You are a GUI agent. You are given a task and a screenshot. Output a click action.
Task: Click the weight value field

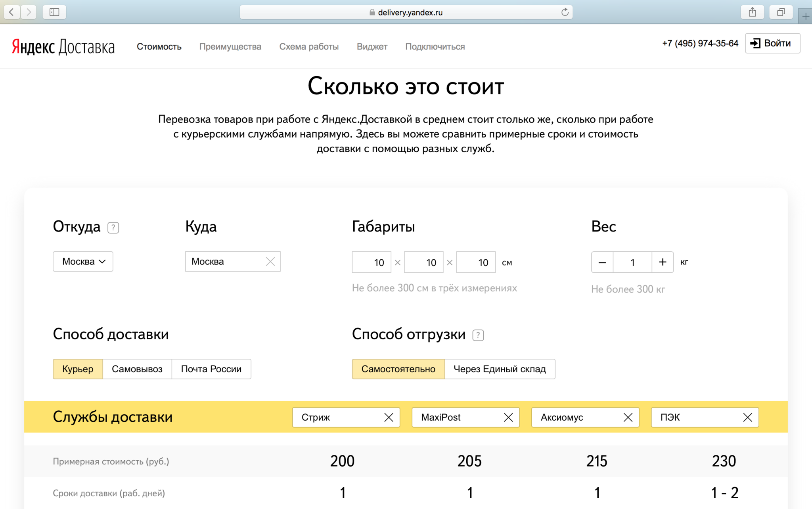[632, 262]
